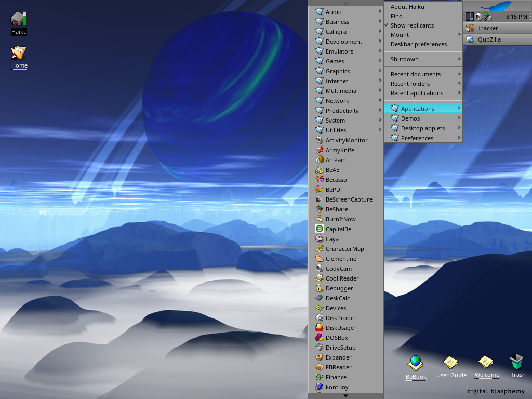Open the Preferences submenu
Image resolution: width=532 pixels, height=399 pixels.
tap(423, 138)
